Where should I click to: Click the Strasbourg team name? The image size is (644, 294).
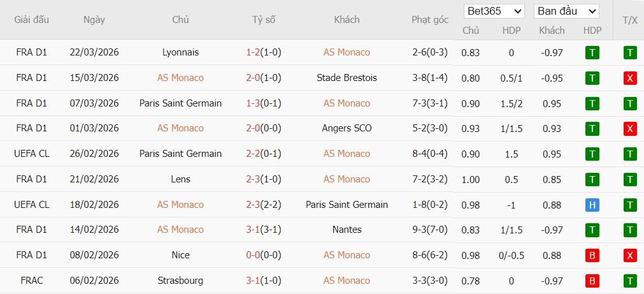coord(180,281)
